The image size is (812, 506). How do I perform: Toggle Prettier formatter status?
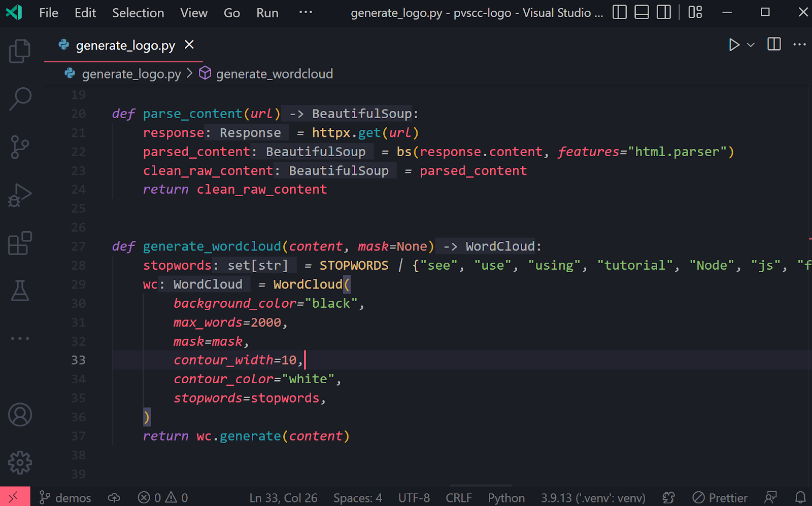(720, 497)
